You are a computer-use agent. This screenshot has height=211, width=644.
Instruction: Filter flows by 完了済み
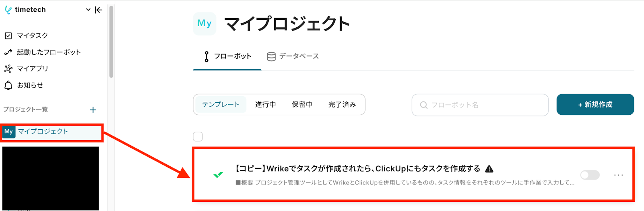(342, 105)
